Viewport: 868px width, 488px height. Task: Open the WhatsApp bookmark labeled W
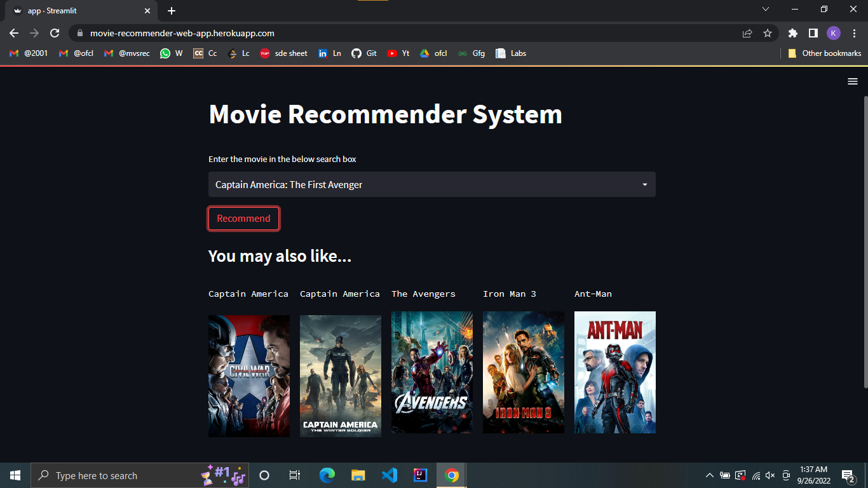171,53
